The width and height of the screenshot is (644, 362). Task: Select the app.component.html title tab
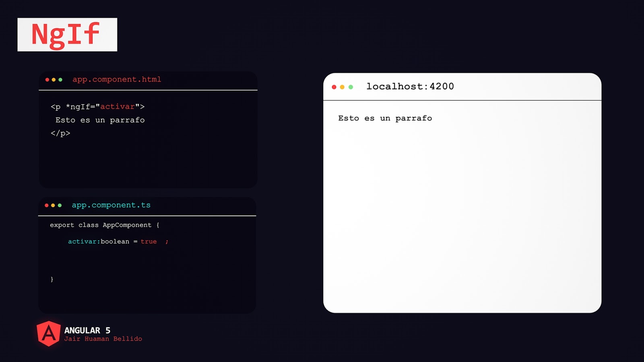pos(116,79)
